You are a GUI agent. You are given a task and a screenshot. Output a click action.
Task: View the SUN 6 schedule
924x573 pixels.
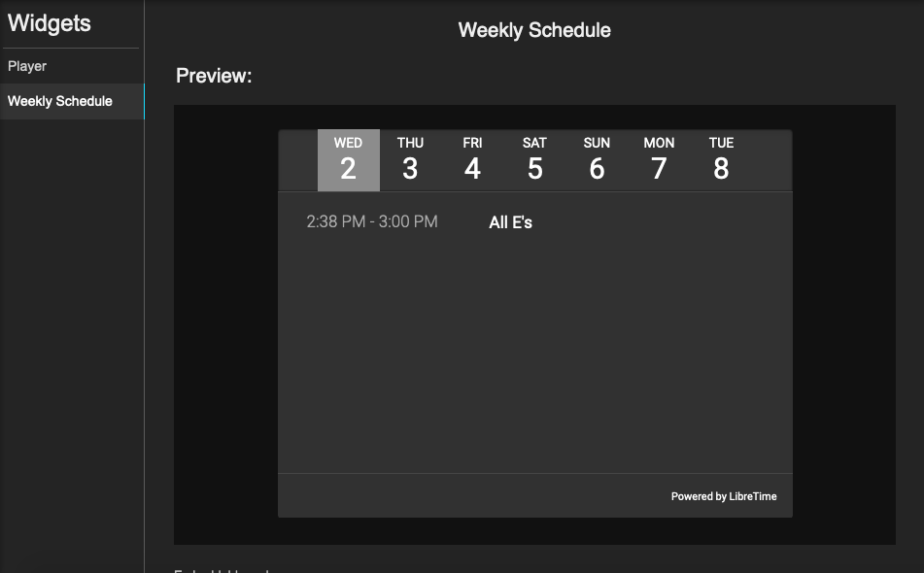pyautogui.click(x=597, y=160)
